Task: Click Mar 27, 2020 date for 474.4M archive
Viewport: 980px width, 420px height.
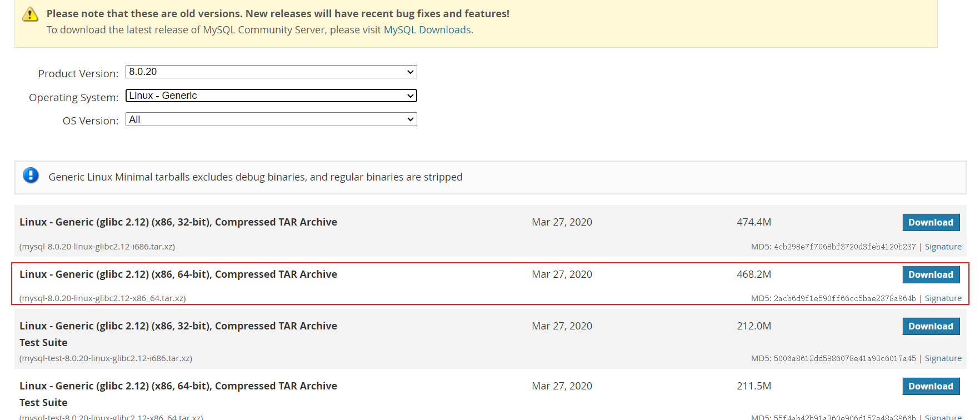Action: 562,222
